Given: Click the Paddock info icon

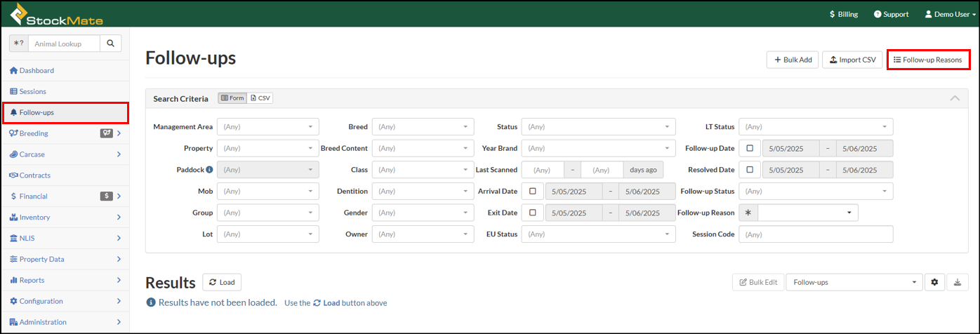Looking at the screenshot, I should point(209,170).
